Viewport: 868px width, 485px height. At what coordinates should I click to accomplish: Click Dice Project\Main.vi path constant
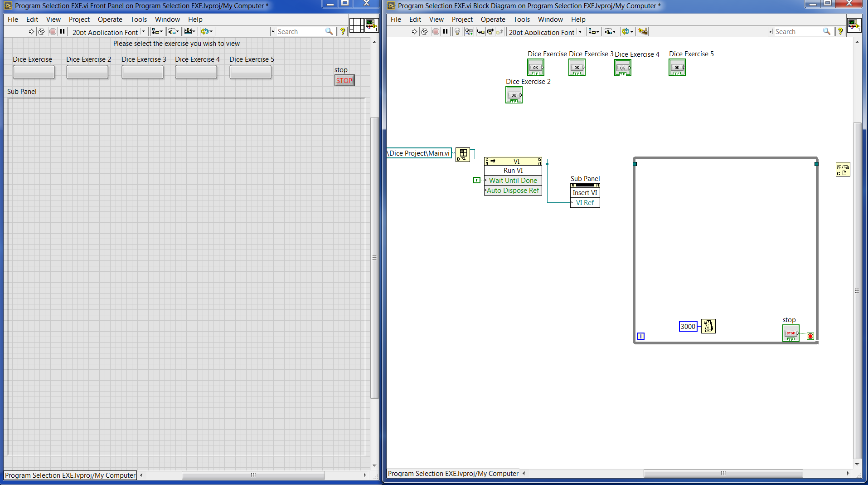419,153
